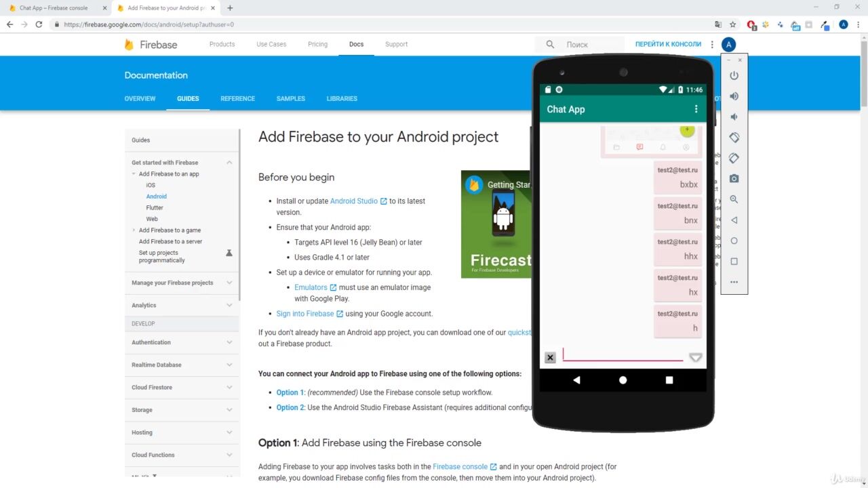Collapse Add Firebase to an app tree

point(134,174)
